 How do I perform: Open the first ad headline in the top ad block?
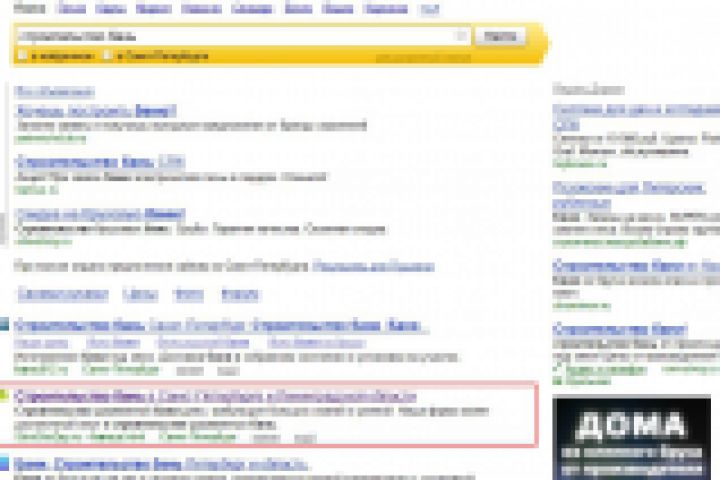point(95,111)
